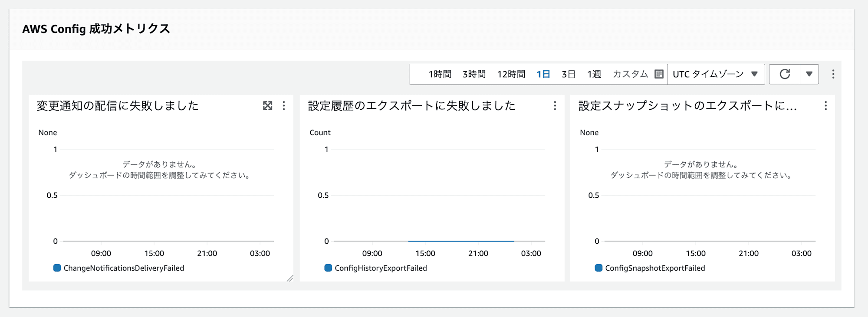Open the UTC タイムゾーン dropdown
The width and height of the screenshot is (868, 317).
[716, 74]
